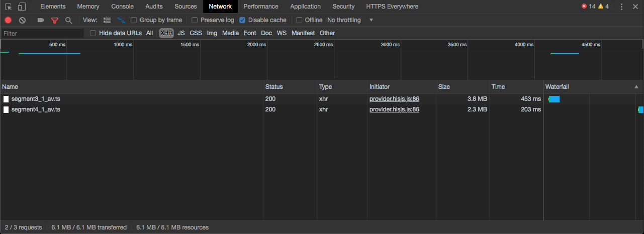Capture screenshots with the camera icon

(41, 20)
